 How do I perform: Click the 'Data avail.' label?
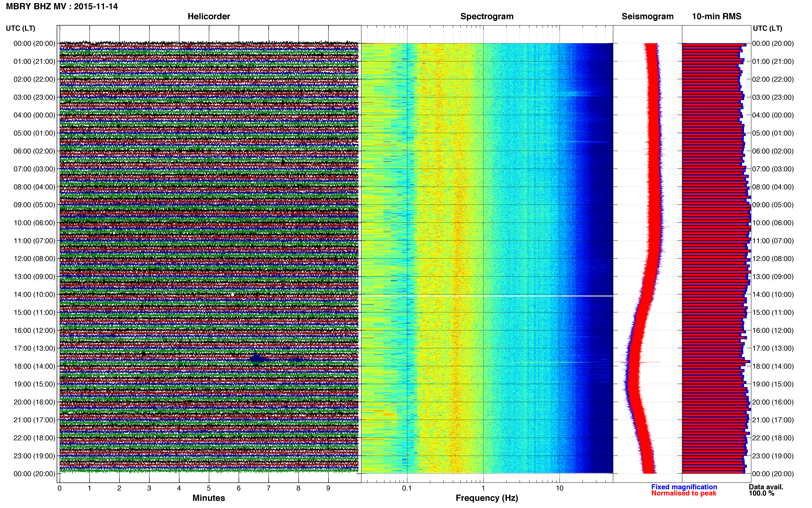pos(766,487)
